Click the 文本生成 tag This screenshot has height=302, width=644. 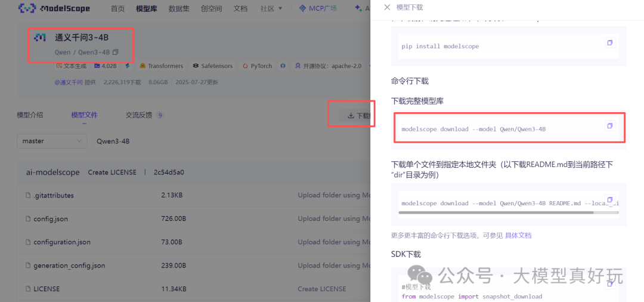(x=71, y=66)
